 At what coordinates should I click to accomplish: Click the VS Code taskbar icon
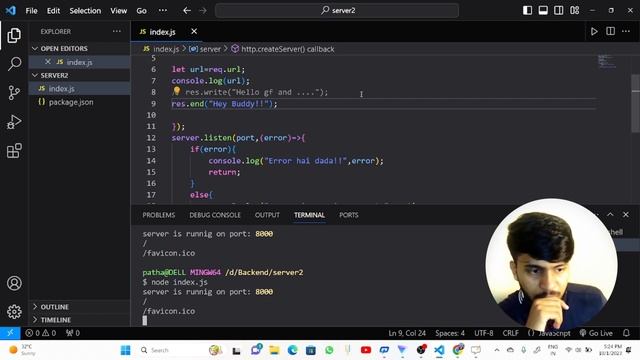click(439, 350)
